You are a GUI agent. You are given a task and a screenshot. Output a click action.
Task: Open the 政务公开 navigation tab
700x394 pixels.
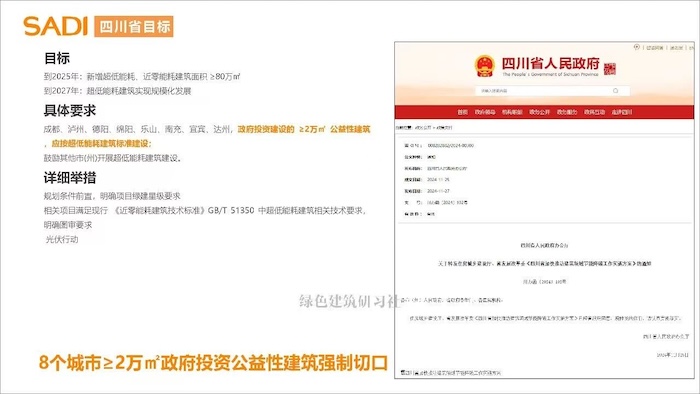(539, 112)
